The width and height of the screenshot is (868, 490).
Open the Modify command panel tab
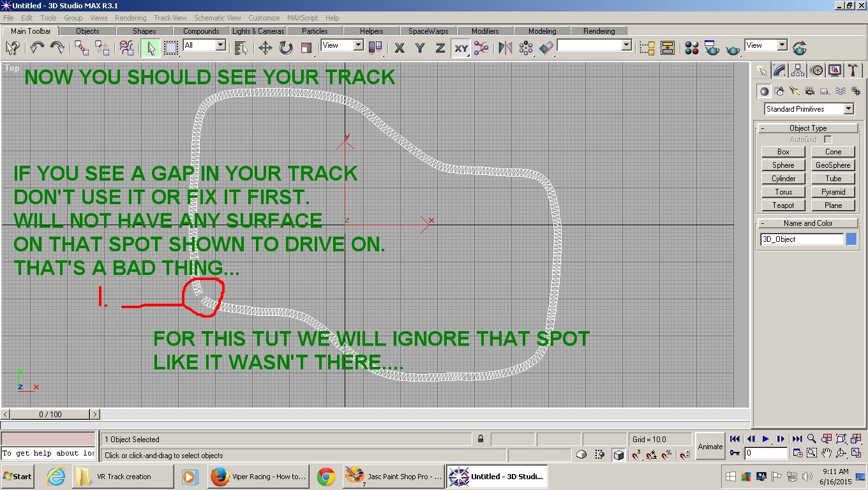[x=779, y=70]
